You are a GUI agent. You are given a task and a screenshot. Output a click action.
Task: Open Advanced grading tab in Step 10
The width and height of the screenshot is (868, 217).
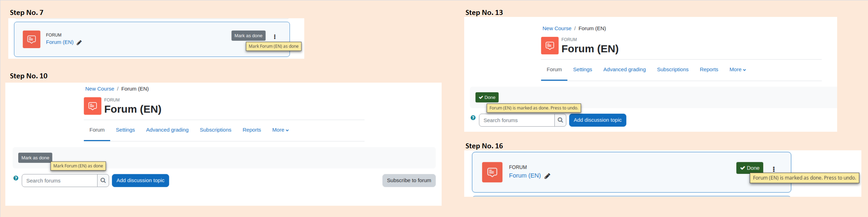point(168,130)
